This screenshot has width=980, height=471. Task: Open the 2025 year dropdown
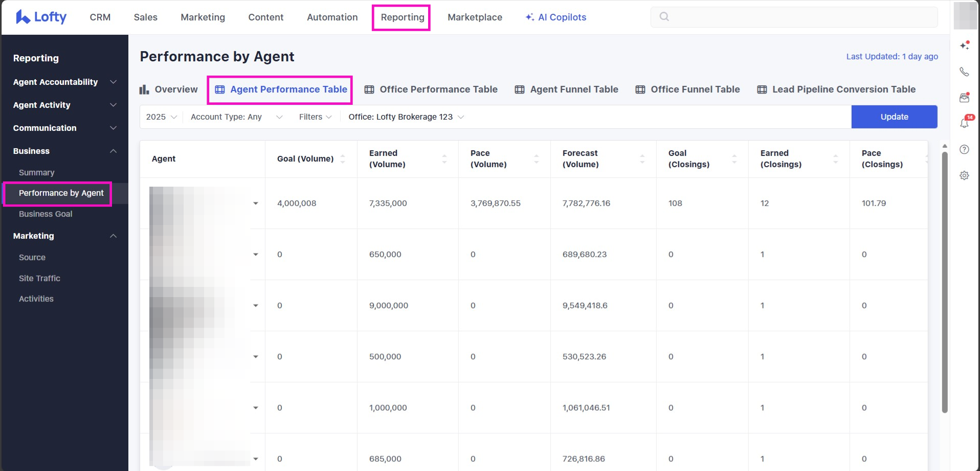pyautogui.click(x=161, y=117)
